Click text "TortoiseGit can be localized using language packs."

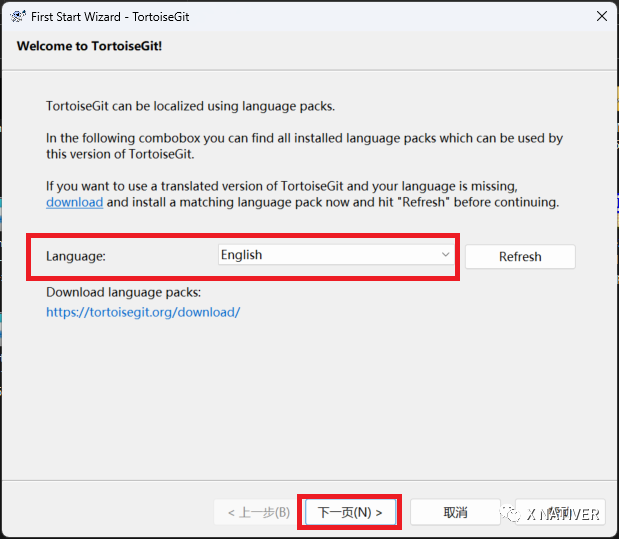click(190, 106)
